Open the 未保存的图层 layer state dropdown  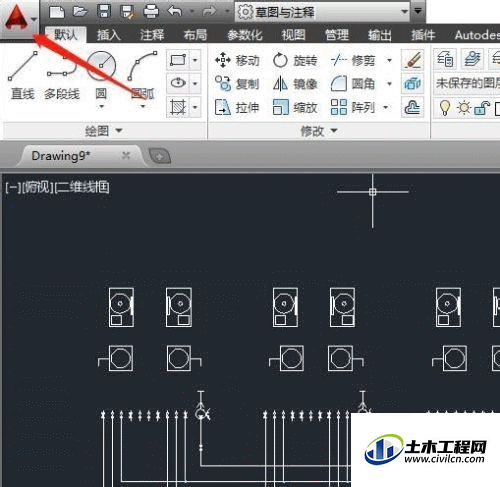(467, 83)
